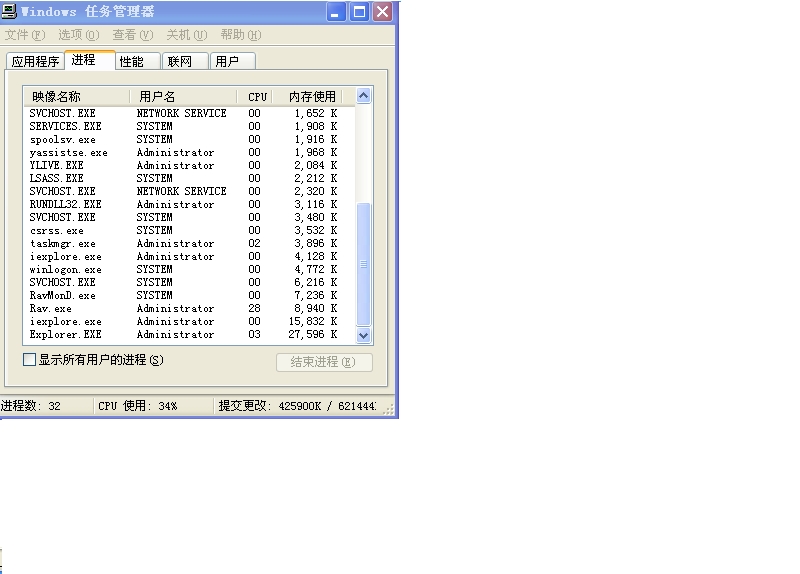The width and height of the screenshot is (800, 574).
Task: Select the Explorer.EXE process
Action: (189, 334)
